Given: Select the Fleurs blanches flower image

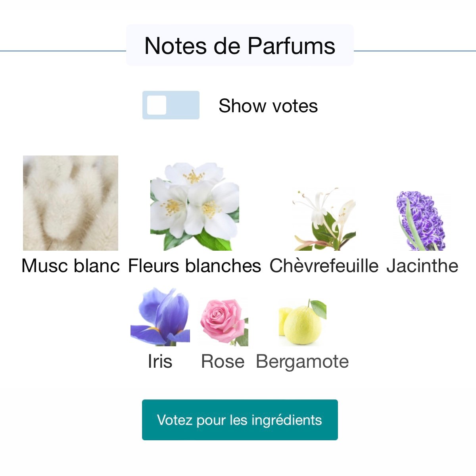Looking at the screenshot, I should pos(195,206).
